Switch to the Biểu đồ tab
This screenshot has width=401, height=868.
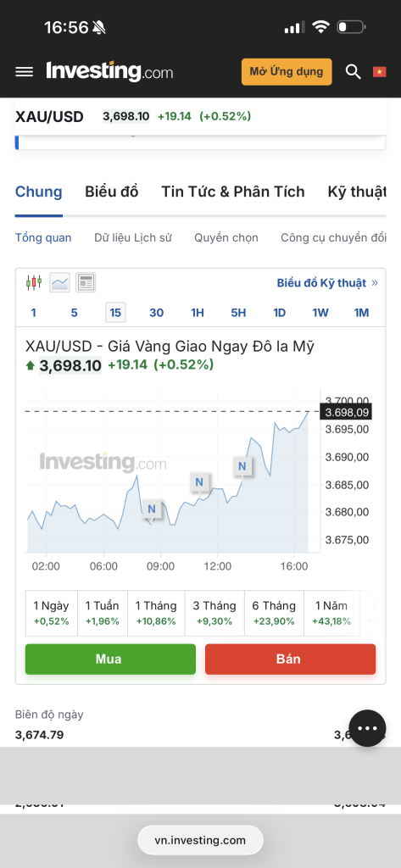pyautogui.click(x=111, y=192)
